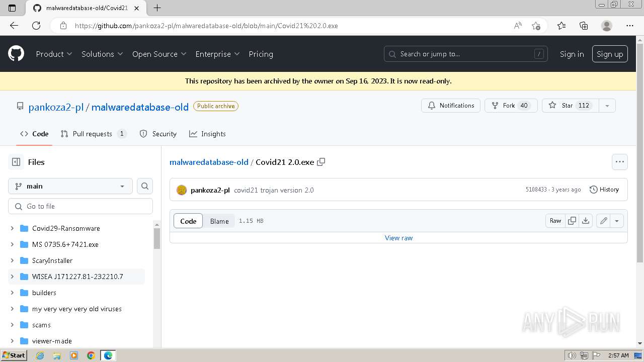Screen dimensions: 644x362
Task: Focus the Search or jump to field
Action: tap(466, 54)
